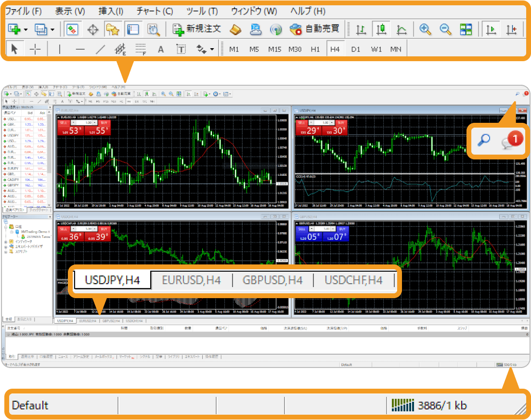Toggle Data Window crosshair-circle icon in enlarged toolbar
This screenshot has width=531, height=420.
pos(92,30)
